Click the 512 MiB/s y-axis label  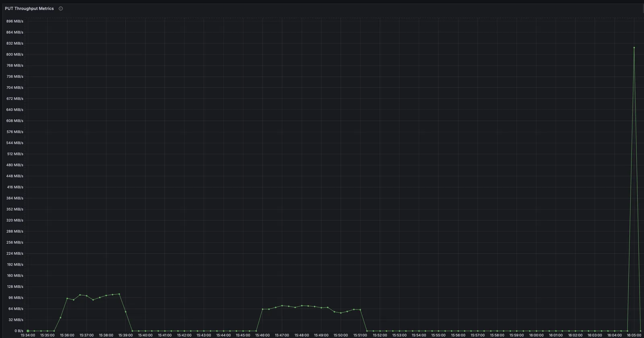[x=15, y=154]
